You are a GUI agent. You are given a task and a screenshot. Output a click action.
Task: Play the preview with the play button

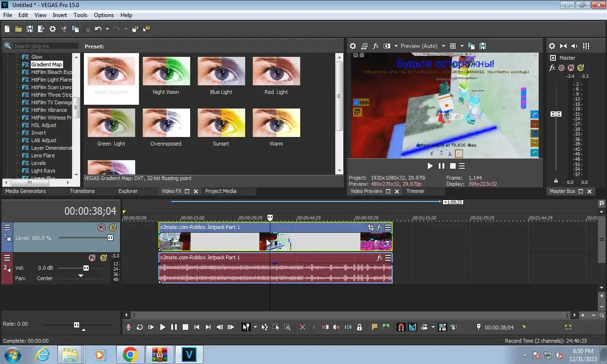click(x=430, y=166)
